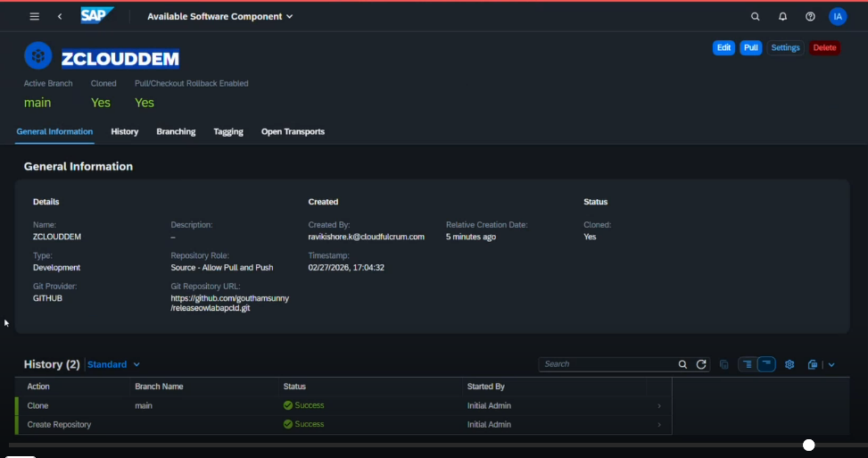Screen dimensions: 868x458
Task: Click the export table icon
Action: click(812, 364)
